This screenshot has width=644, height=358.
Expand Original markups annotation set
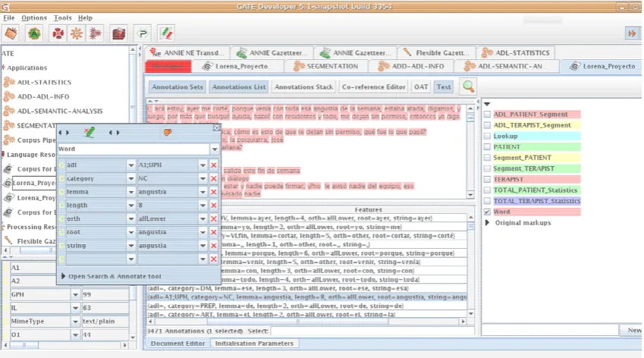[487, 222]
